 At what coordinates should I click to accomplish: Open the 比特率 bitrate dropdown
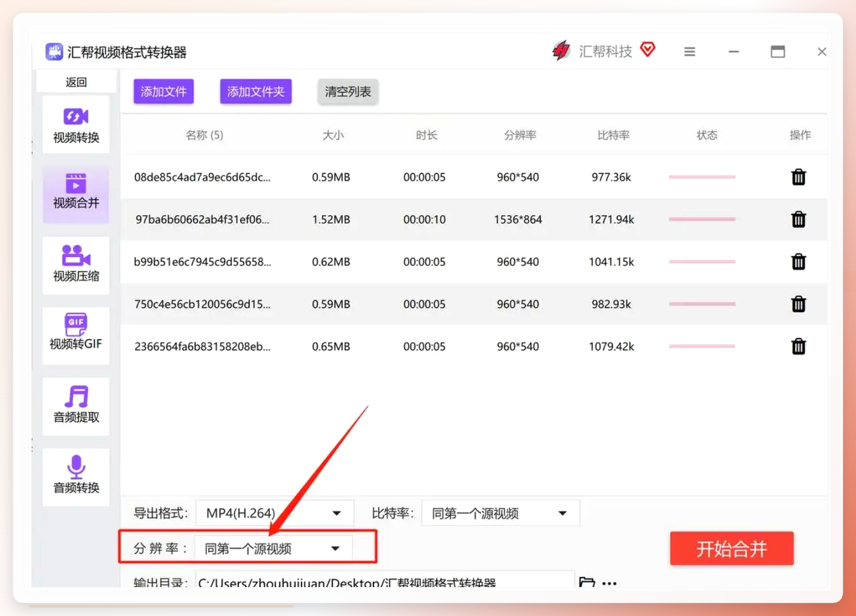pyautogui.click(x=501, y=513)
